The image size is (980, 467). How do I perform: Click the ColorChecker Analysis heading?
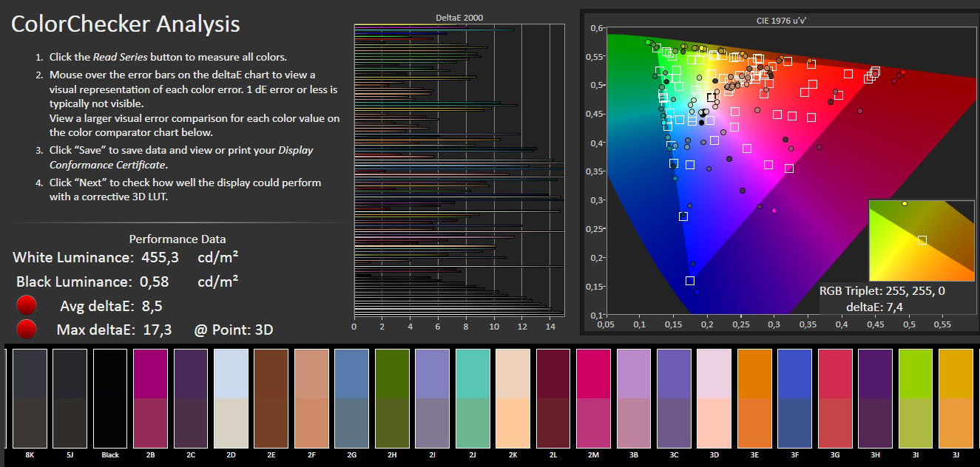coord(126,24)
